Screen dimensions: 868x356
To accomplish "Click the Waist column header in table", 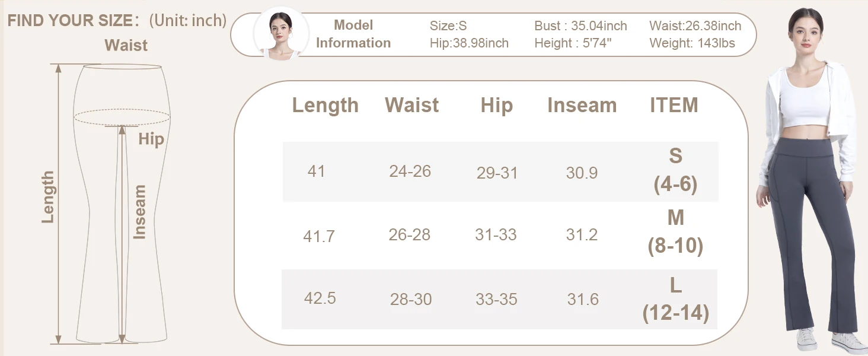I will (x=411, y=106).
